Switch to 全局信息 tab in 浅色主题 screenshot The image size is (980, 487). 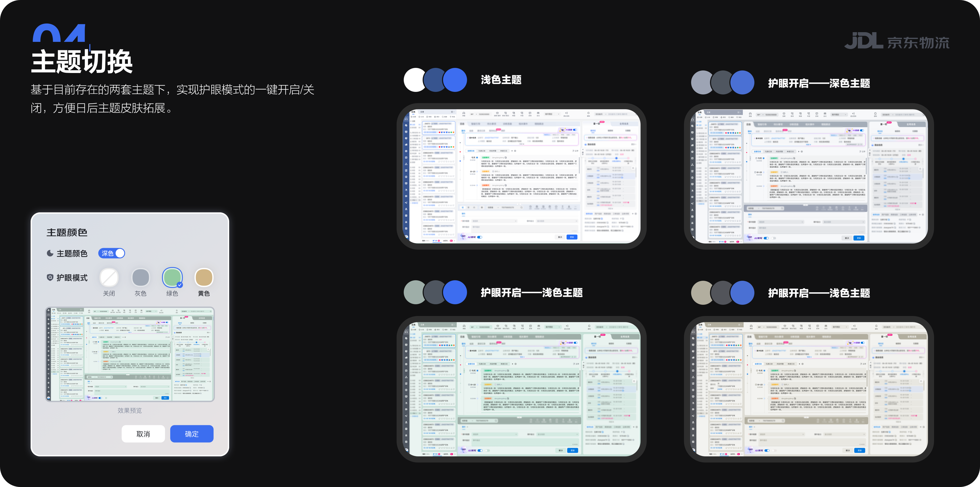click(x=624, y=124)
